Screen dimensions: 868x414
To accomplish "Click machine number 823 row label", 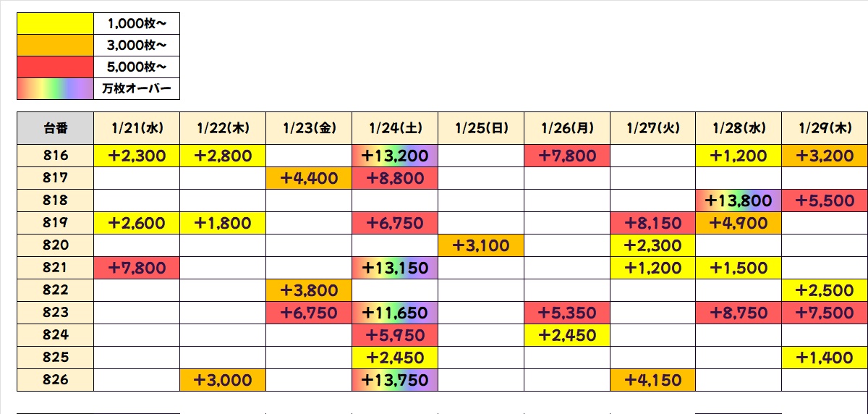I will click(x=55, y=312).
